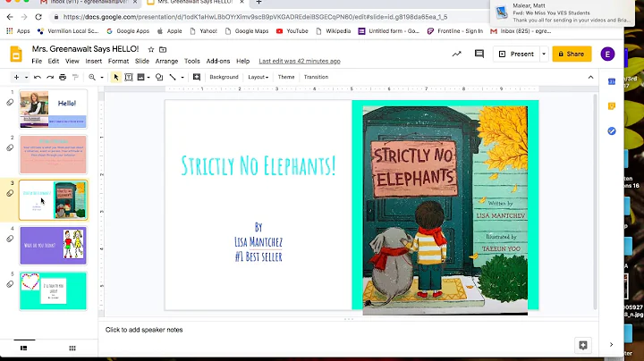This screenshot has height=361, width=644.
Task: Open the Slide menu
Action: pos(142,61)
